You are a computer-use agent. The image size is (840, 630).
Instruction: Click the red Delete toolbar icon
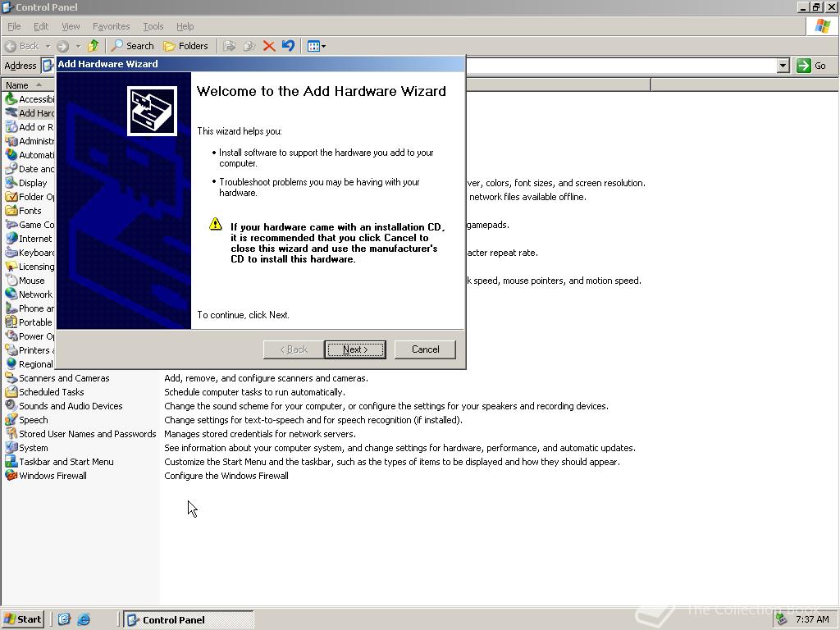coord(269,46)
